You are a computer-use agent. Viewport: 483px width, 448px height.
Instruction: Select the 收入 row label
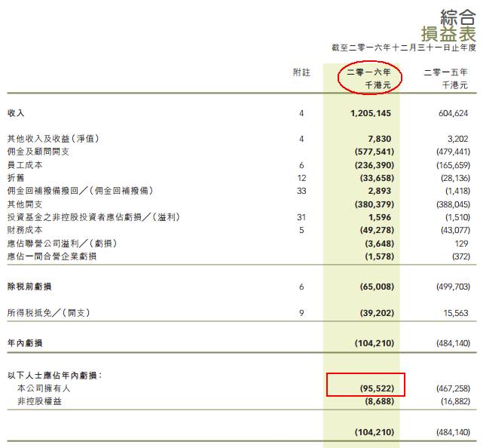pyautogui.click(x=16, y=113)
